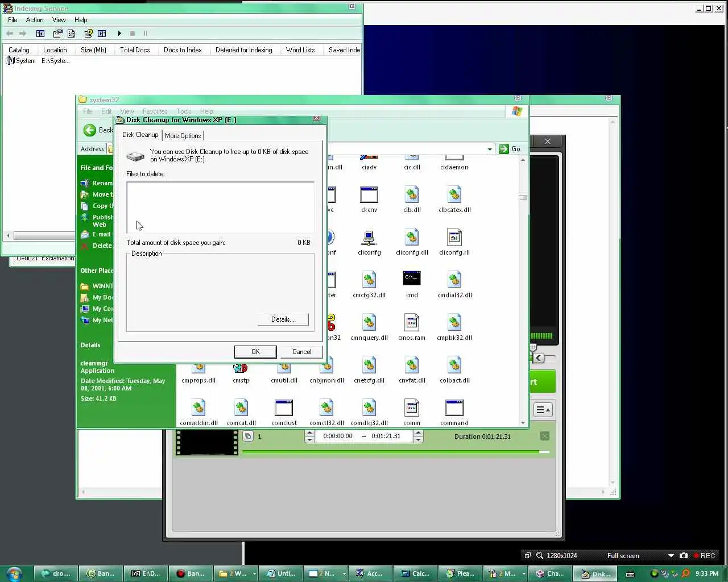Open the Full screen dropdown in recorder bar
728x582 pixels.
click(671, 555)
